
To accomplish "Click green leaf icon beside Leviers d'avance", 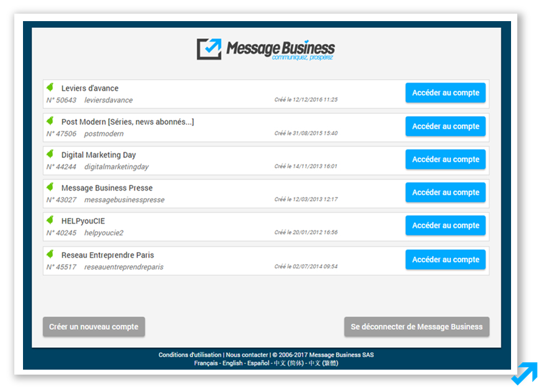I will coord(50,87).
